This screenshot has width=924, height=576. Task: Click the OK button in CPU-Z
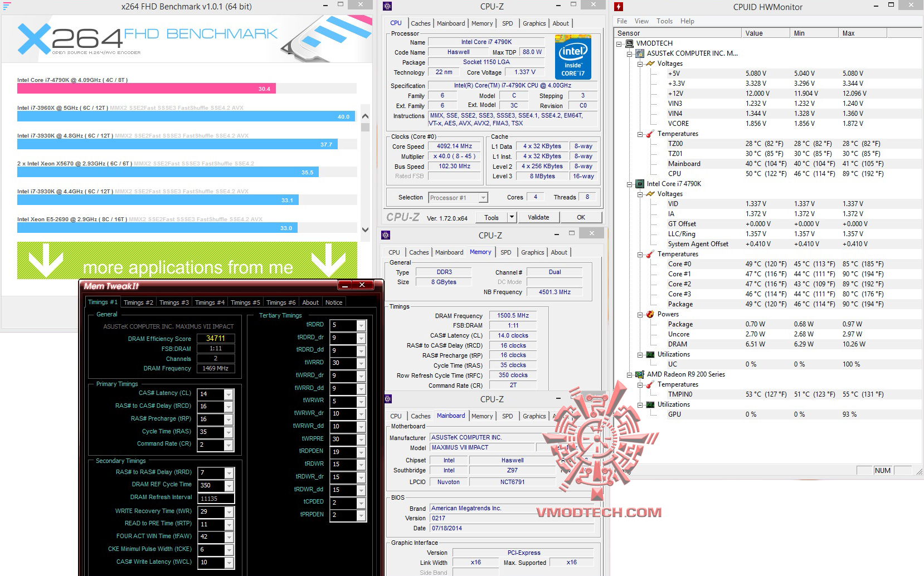pyautogui.click(x=581, y=217)
